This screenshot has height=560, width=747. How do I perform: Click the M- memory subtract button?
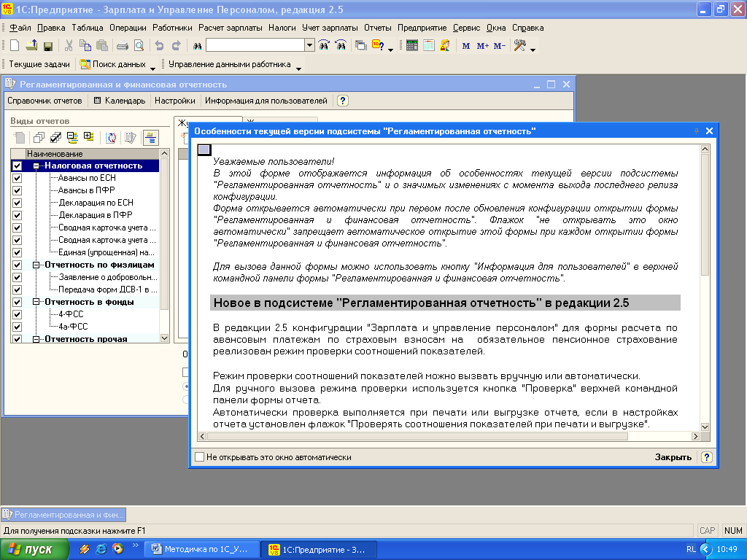coord(499,46)
